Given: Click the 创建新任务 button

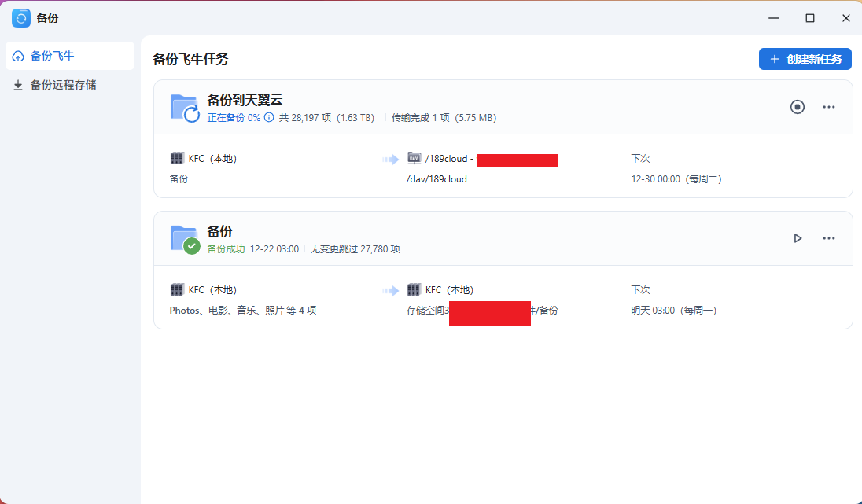Looking at the screenshot, I should [805, 59].
